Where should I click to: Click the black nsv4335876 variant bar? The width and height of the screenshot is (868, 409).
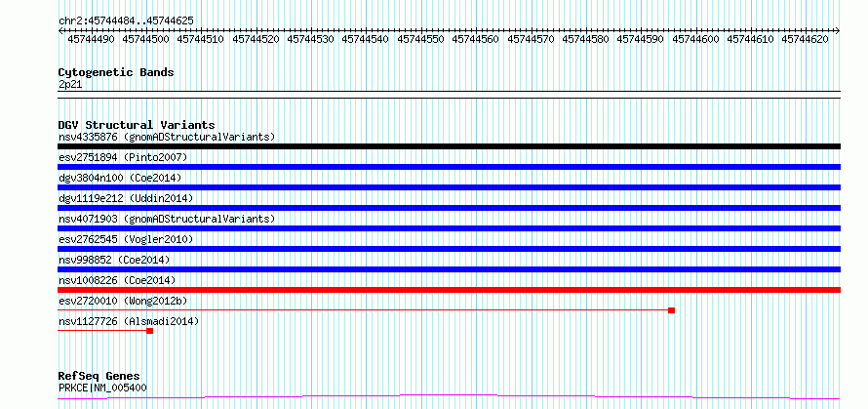pos(449,146)
